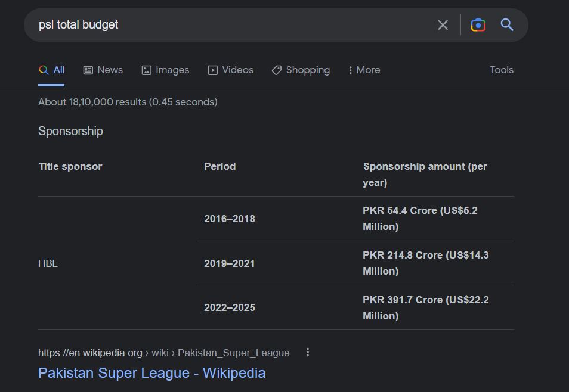
Task: Open Google Lens camera search icon
Action: point(478,25)
